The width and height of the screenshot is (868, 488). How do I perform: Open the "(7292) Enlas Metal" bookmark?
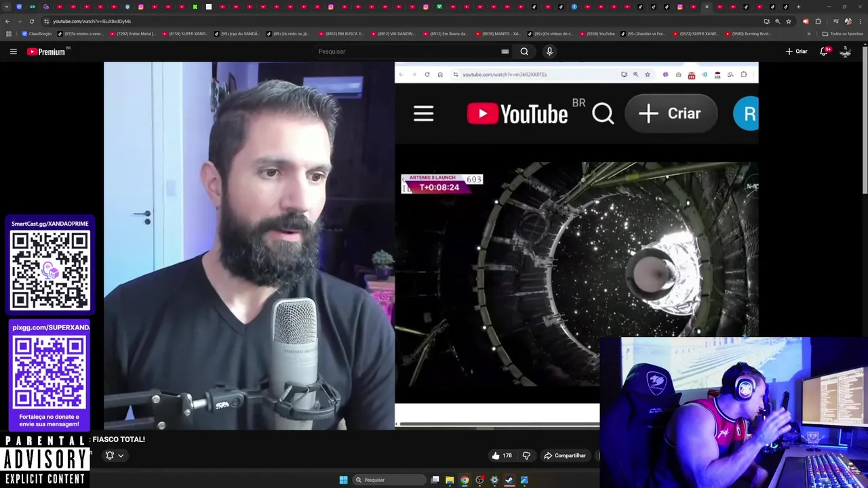click(133, 33)
